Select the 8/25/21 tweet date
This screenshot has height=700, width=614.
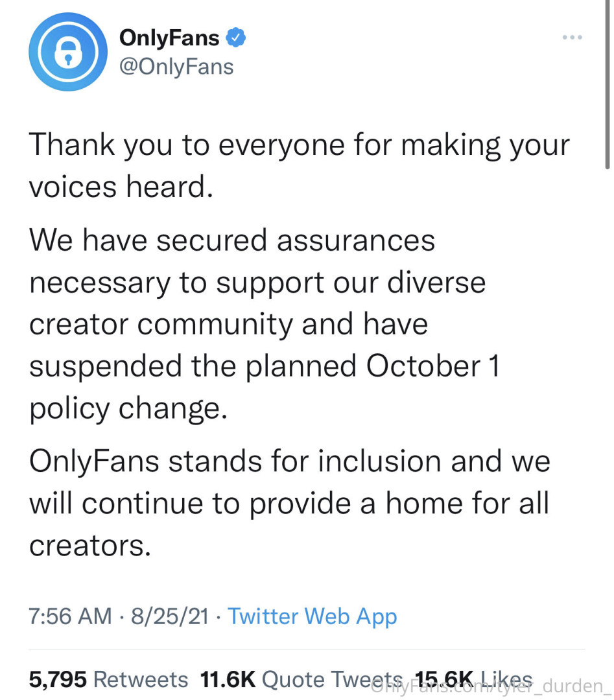(x=169, y=616)
